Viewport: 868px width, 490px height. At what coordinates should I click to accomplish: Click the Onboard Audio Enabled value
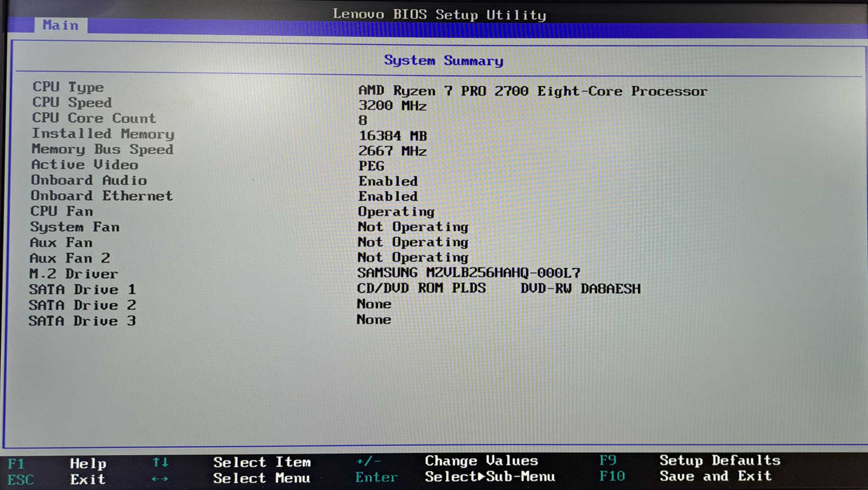(387, 181)
